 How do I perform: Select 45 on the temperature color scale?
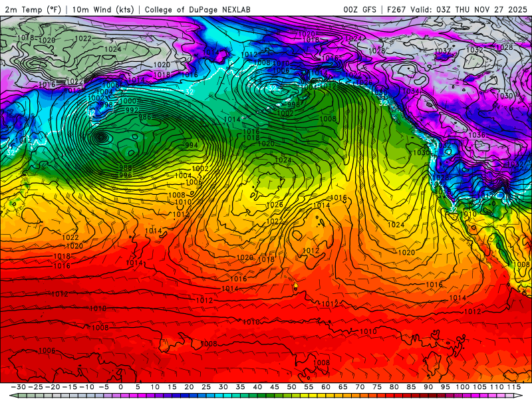click(275, 387)
